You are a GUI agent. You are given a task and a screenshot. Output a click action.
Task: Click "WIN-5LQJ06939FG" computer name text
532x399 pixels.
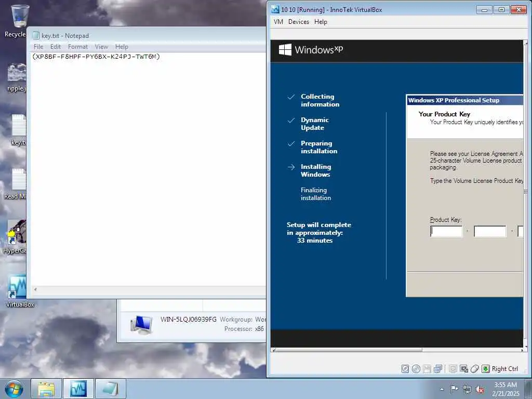tap(188, 320)
